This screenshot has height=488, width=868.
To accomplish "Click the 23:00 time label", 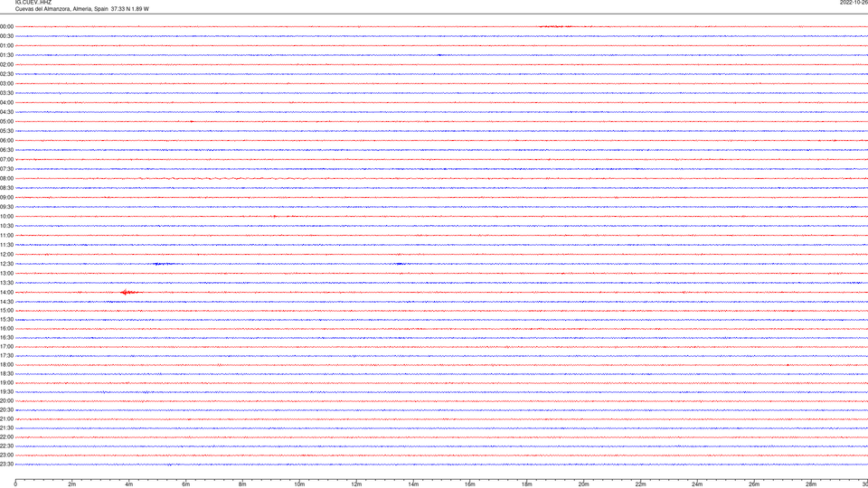I will coord(6,455).
